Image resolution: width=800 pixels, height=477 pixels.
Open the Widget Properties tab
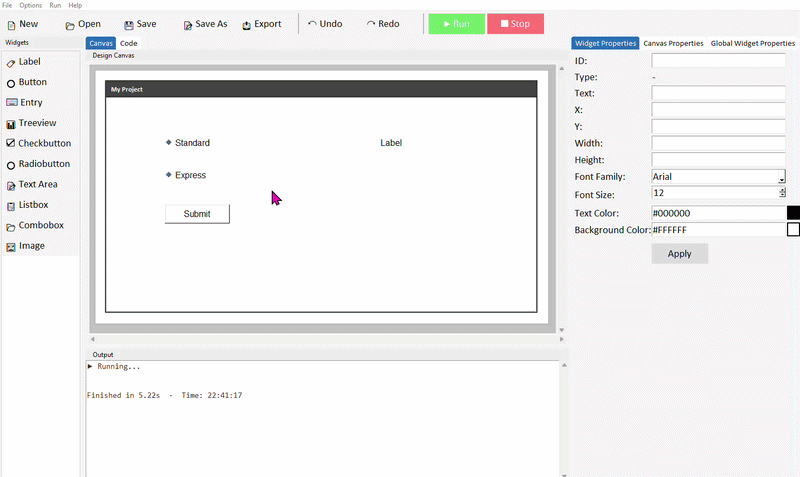tap(605, 43)
